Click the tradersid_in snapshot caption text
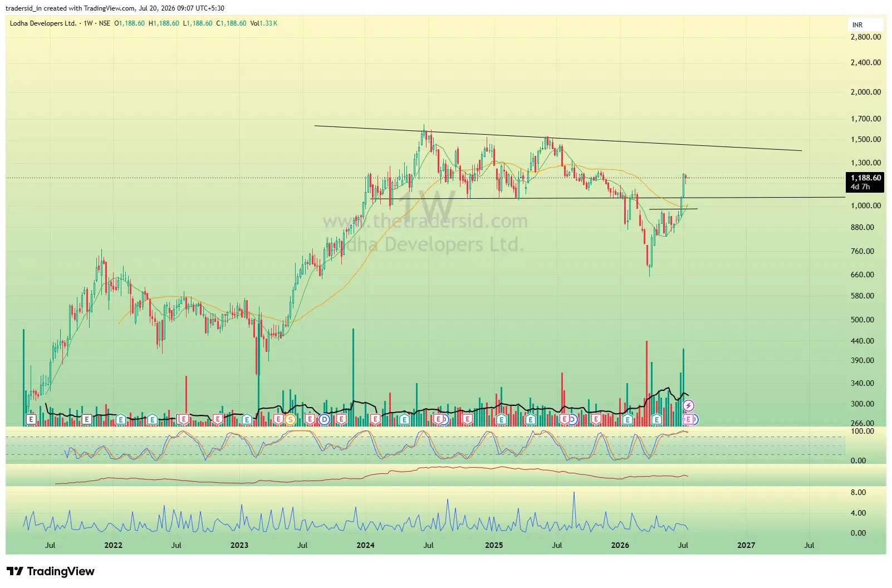The image size is (892, 588). [x=115, y=8]
